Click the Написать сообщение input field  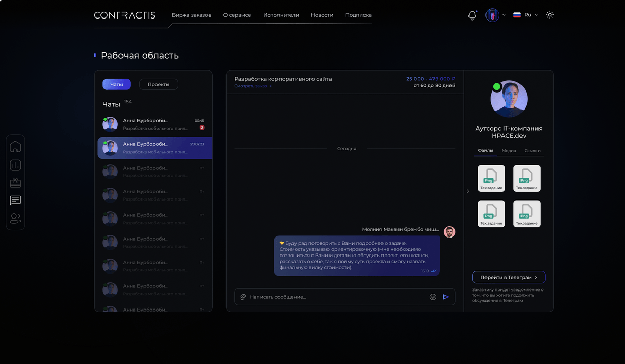[x=335, y=297]
